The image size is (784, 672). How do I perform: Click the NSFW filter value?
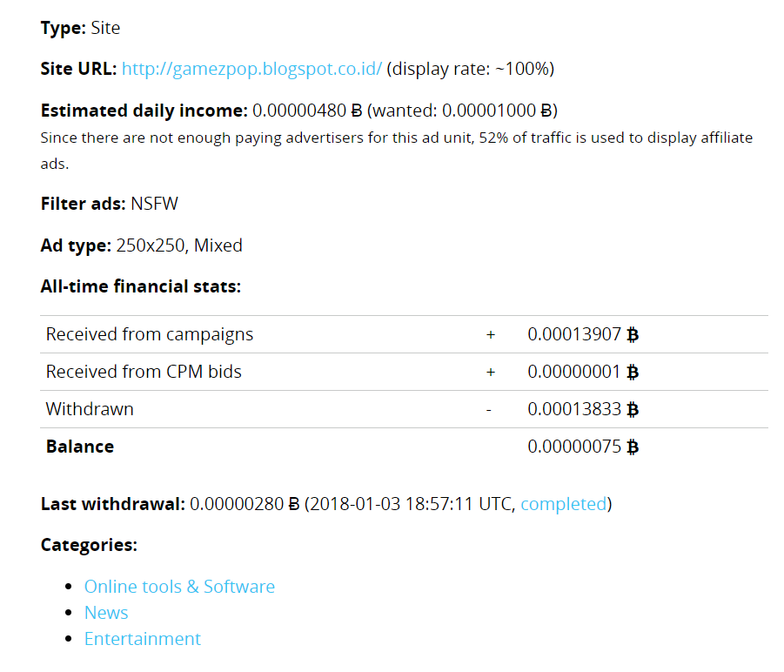pyautogui.click(x=154, y=204)
